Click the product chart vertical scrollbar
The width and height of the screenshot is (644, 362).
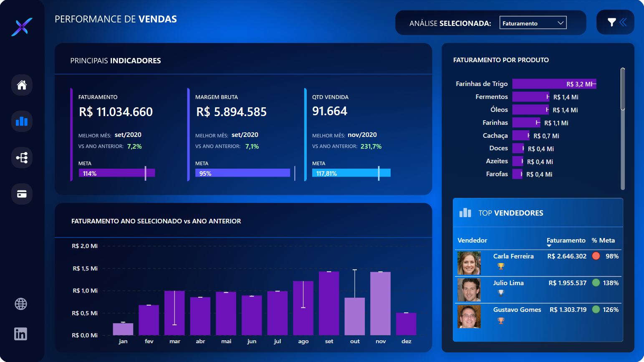pos(623,89)
